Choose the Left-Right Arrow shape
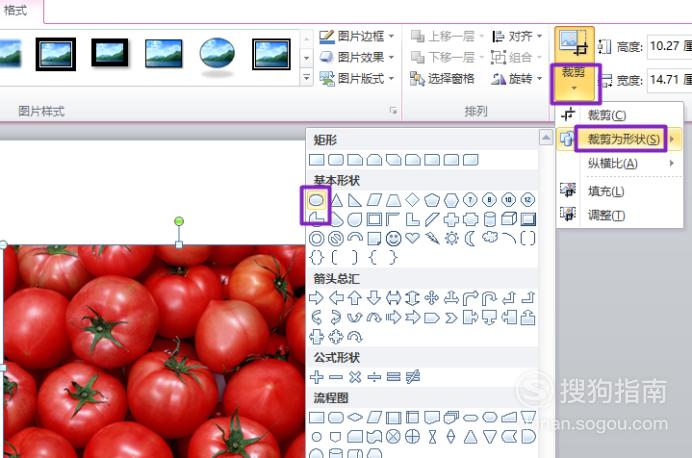Screen dimensions: 692x458 [x=393, y=298]
